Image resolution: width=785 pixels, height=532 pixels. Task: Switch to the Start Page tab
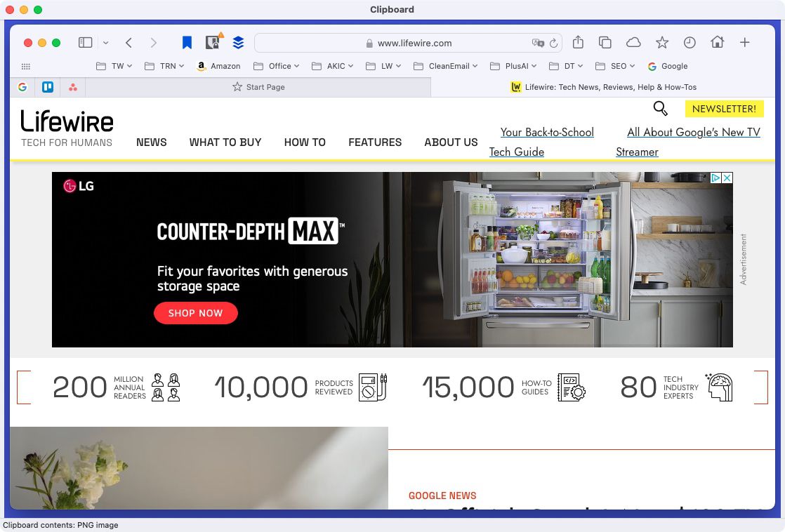tap(258, 87)
